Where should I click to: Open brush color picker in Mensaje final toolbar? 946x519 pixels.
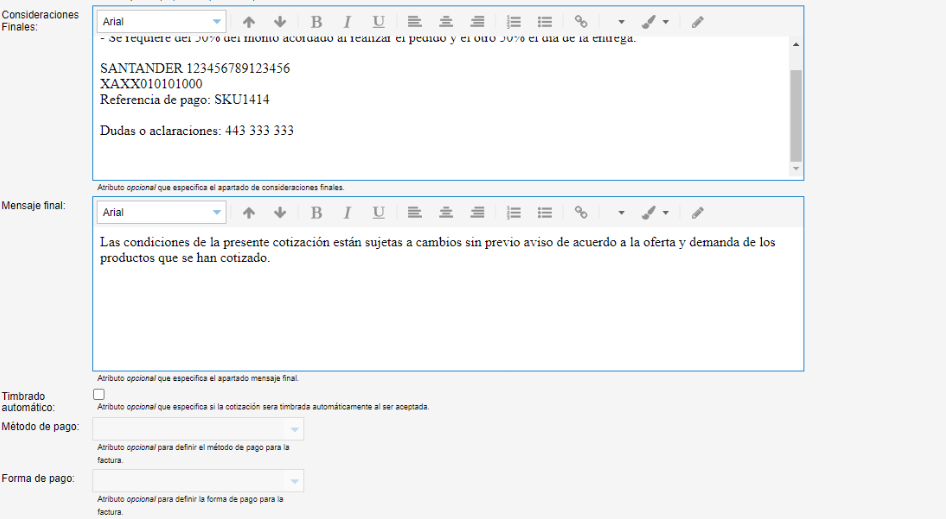click(655, 212)
